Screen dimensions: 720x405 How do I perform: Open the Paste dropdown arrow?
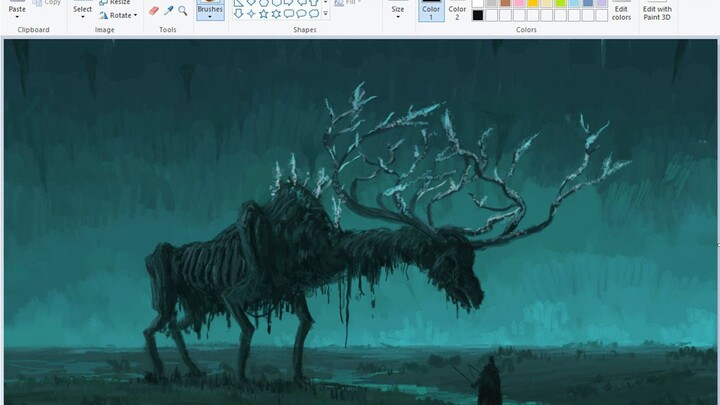pyautogui.click(x=17, y=17)
